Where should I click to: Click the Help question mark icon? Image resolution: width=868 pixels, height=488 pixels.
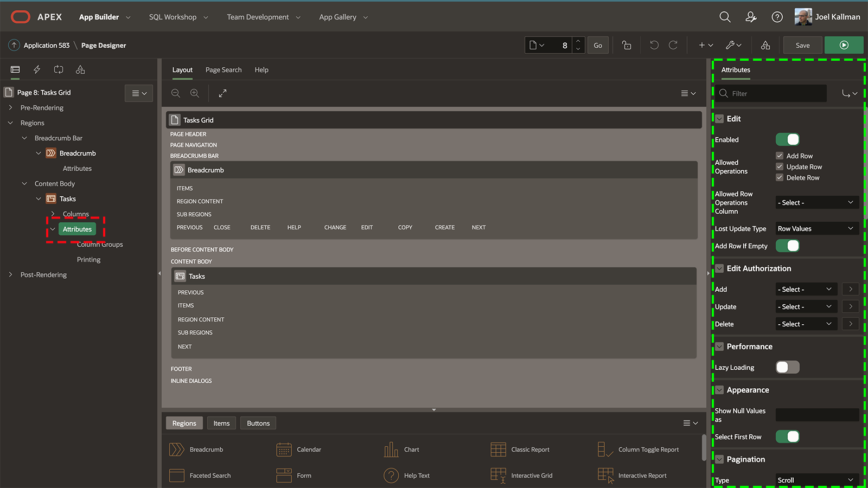click(777, 17)
